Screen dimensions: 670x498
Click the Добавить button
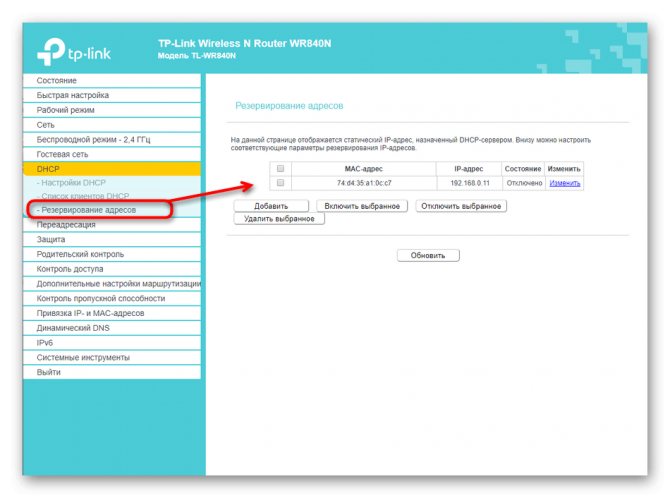(x=271, y=206)
